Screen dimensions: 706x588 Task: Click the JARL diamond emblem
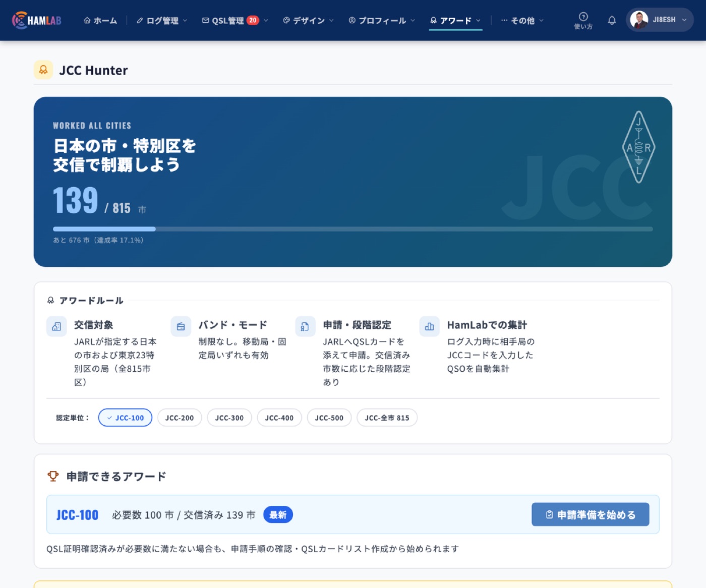(x=638, y=147)
